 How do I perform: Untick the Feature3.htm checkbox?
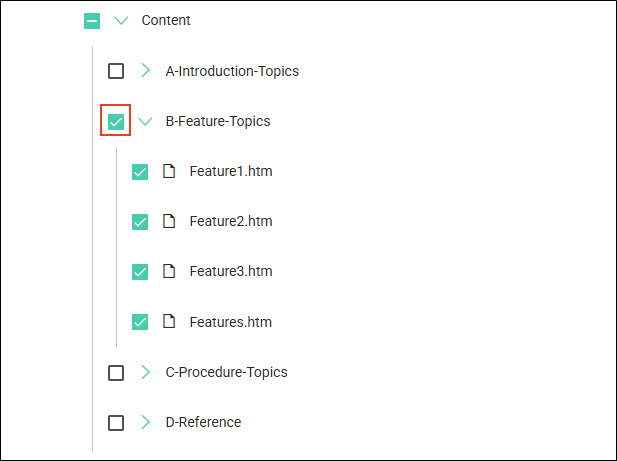point(140,272)
